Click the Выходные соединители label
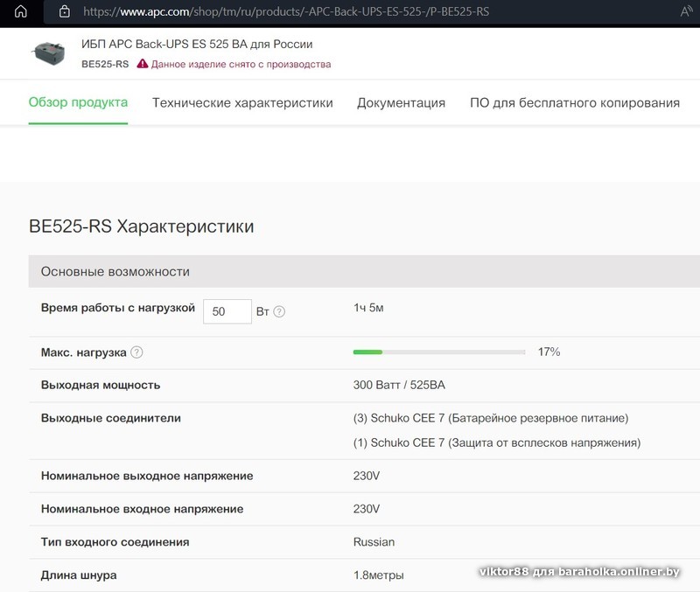 pyautogui.click(x=111, y=418)
